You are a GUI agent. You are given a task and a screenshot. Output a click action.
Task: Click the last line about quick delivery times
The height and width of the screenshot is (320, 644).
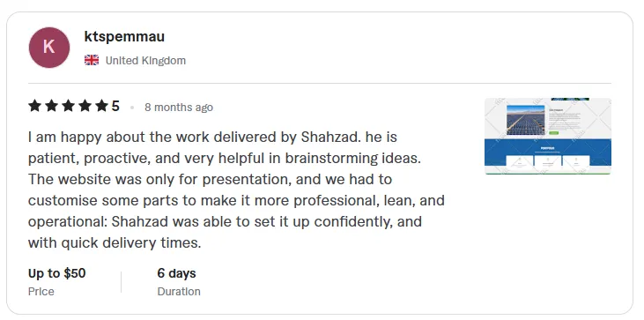tap(115, 242)
